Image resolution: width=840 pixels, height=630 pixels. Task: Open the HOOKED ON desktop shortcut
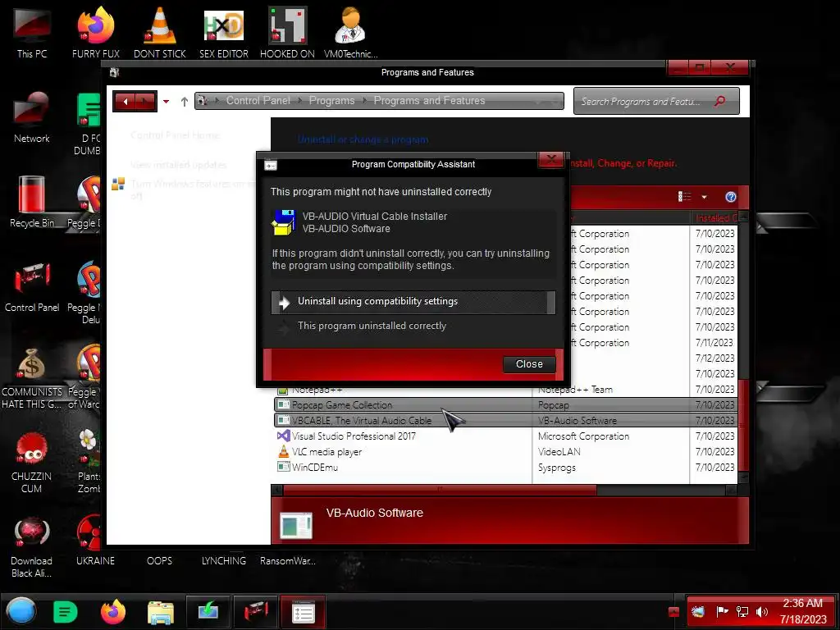(287, 32)
